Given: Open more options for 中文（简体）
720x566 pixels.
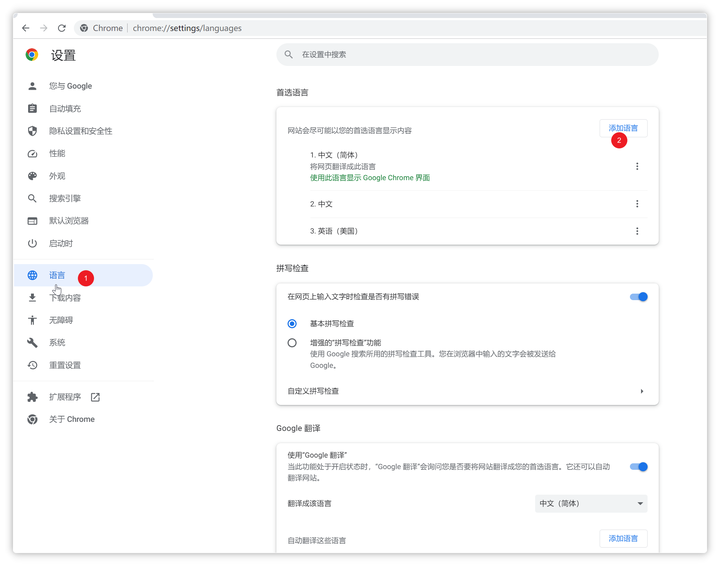Looking at the screenshot, I should (637, 166).
